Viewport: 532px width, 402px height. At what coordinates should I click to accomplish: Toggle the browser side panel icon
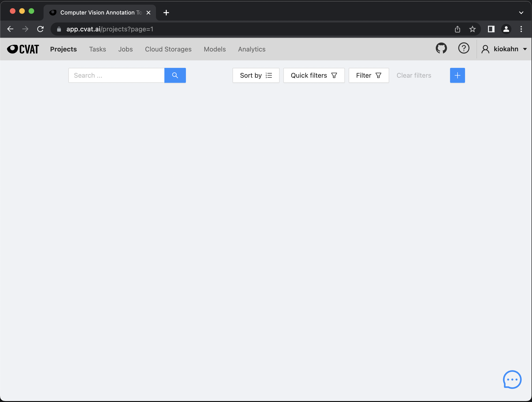click(491, 29)
